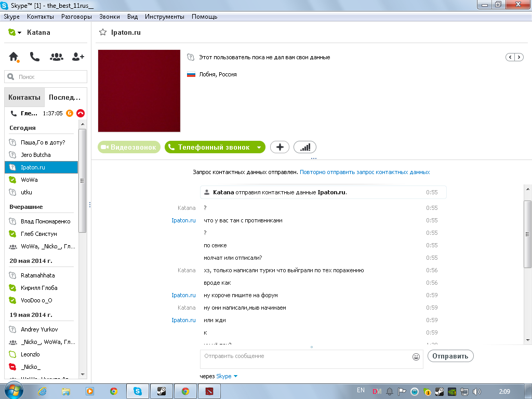Open Skype home via house icon

click(x=14, y=57)
